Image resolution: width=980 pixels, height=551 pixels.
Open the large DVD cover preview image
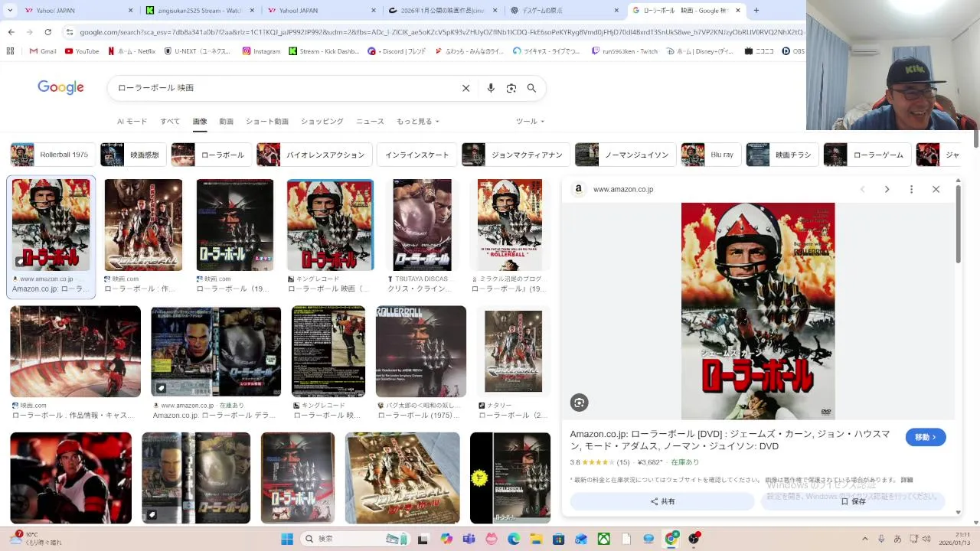[x=758, y=311]
